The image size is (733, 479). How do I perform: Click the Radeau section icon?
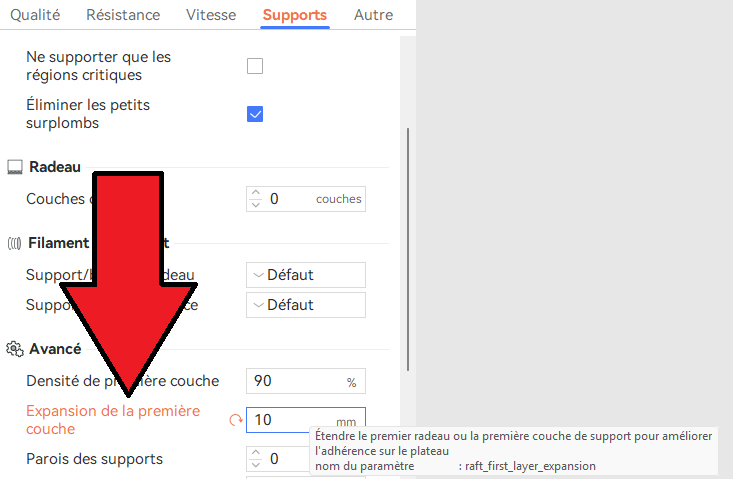[x=14, y=167]
